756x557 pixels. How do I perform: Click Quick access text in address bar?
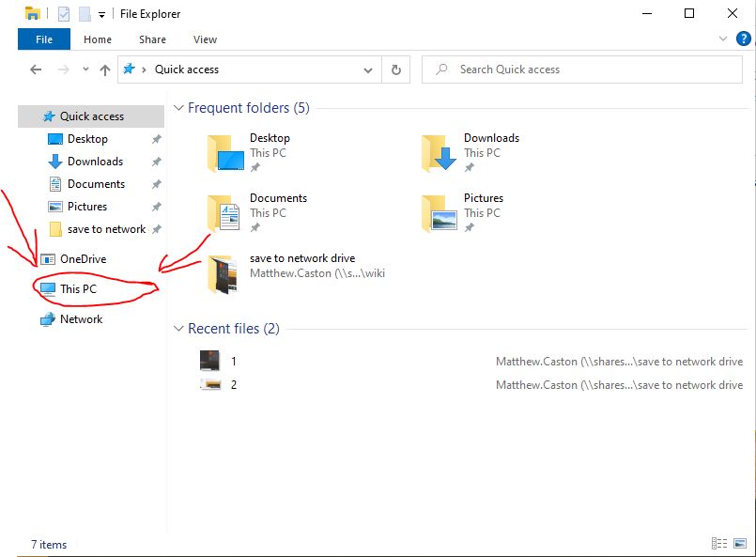pos(187,70)
